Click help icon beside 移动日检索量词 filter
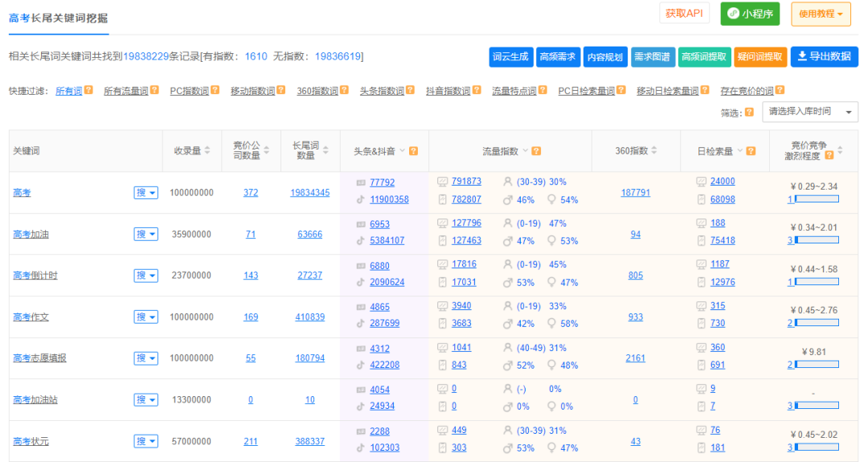The height and width of the screenshot is (462, 868). tap(705, 90)
